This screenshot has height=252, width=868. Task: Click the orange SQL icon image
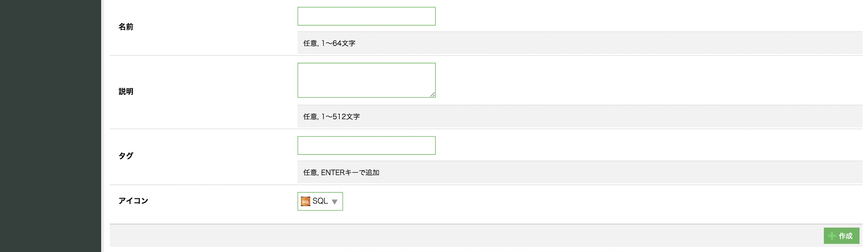click(x=305, y=201)
